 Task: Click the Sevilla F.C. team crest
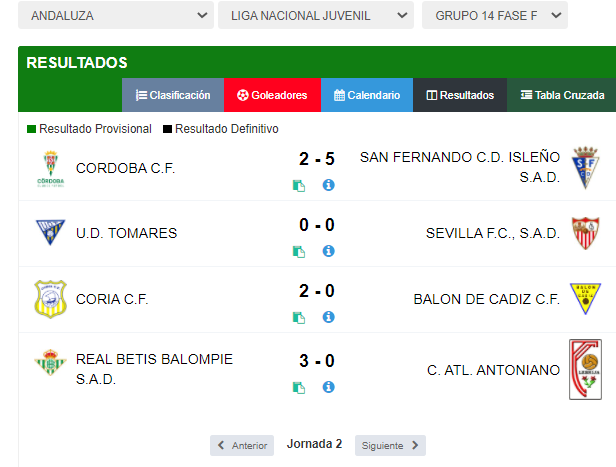click(585, 233)
